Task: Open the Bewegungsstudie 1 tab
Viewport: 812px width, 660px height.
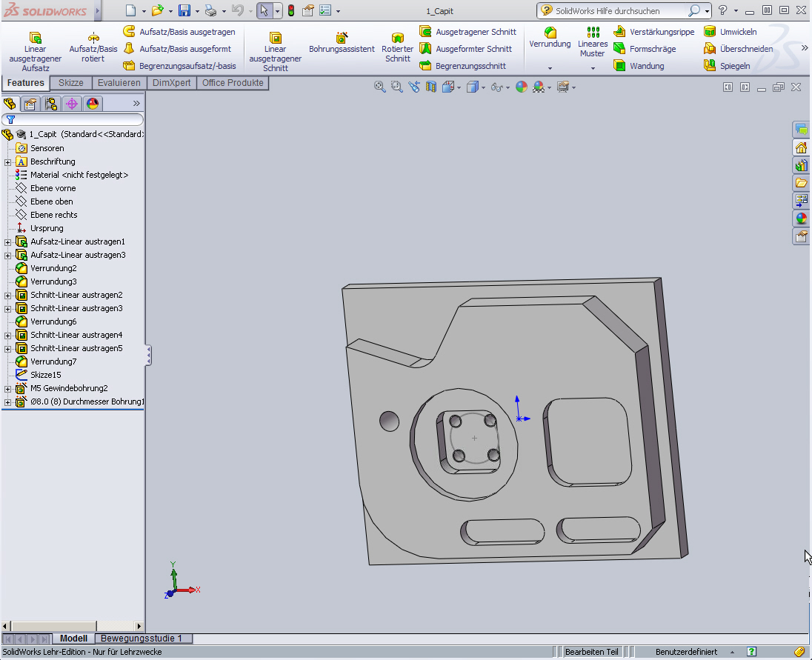Action: click(142, 639)
